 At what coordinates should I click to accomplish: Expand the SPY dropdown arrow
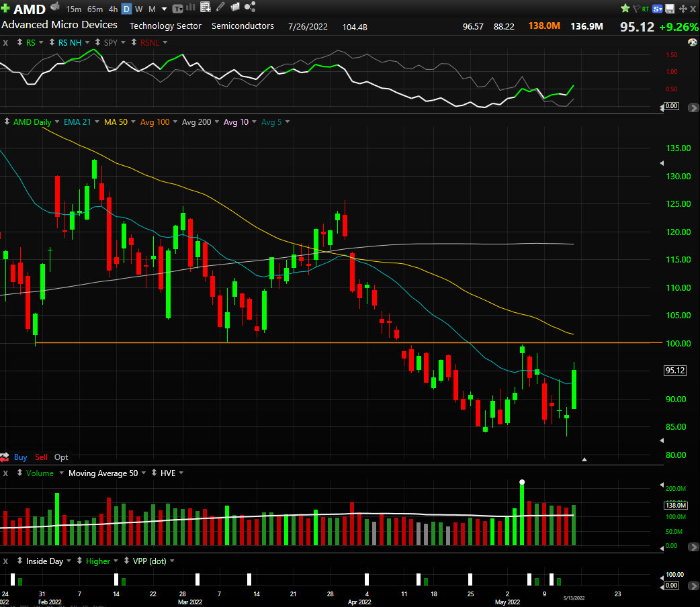click(123, 42)
